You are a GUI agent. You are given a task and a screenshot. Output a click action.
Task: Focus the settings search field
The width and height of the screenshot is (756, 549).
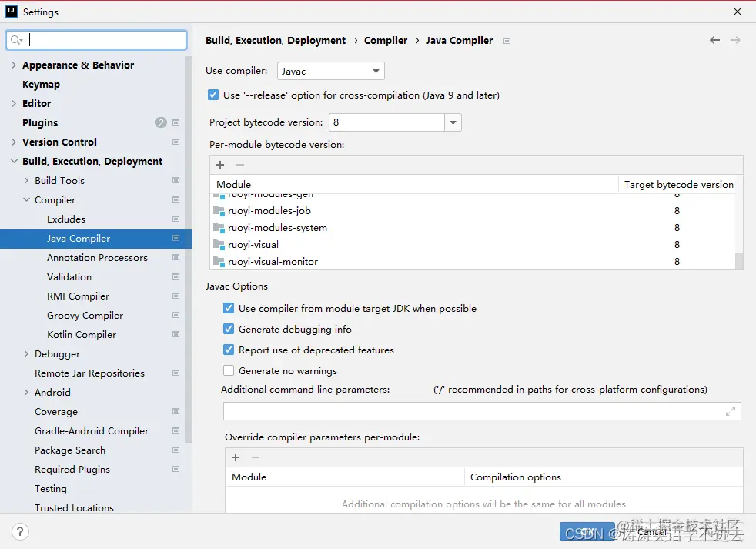[x=96, y=40]
